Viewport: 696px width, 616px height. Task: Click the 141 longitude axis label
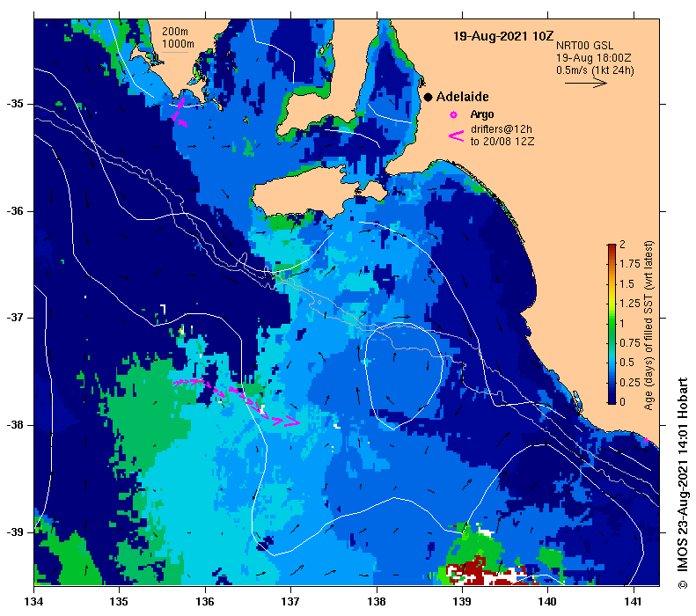634,602
